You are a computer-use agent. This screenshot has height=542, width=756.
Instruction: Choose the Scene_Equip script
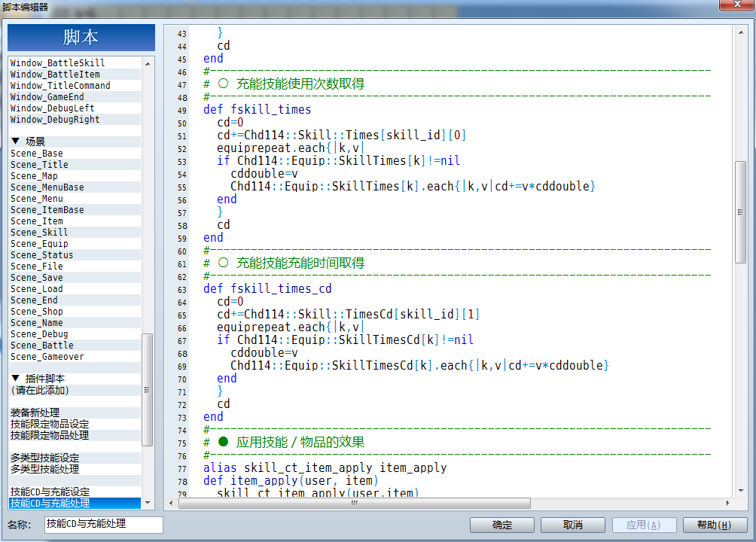[75, 243]
